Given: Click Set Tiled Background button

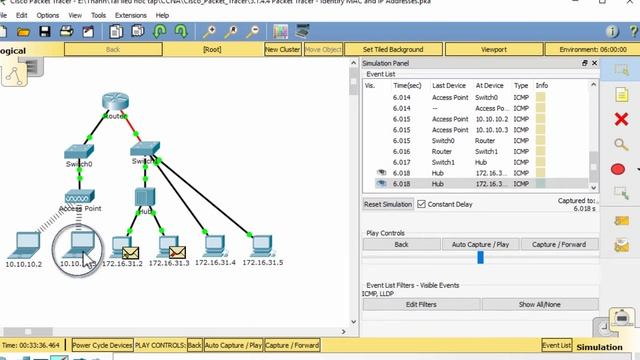Looking at the screenshot, I should (x=393, y=49).
